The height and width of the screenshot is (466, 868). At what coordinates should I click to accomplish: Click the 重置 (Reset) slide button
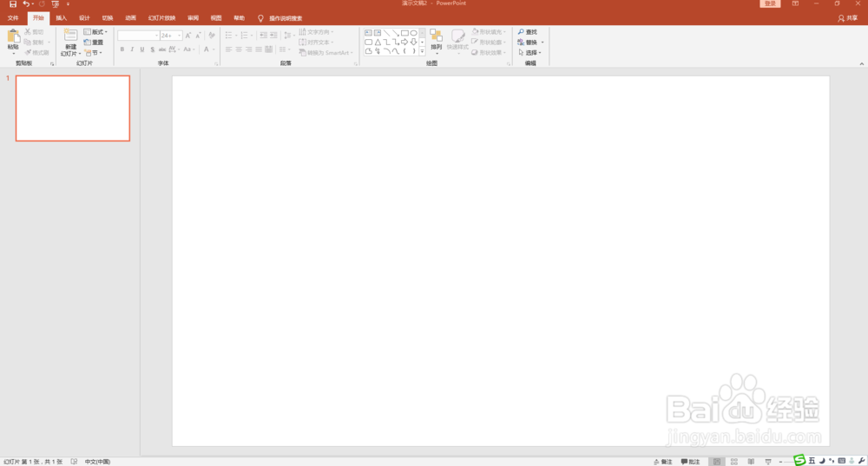[x=94, y=42]
